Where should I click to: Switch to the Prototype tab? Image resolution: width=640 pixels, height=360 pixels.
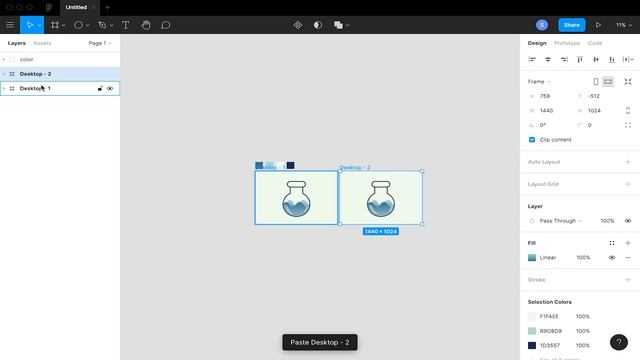[x=567, y=43]
